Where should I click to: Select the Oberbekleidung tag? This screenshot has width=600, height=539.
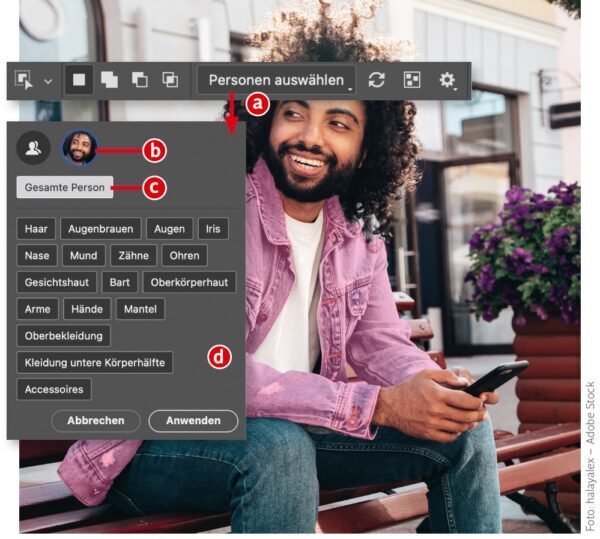click(64, 336)
